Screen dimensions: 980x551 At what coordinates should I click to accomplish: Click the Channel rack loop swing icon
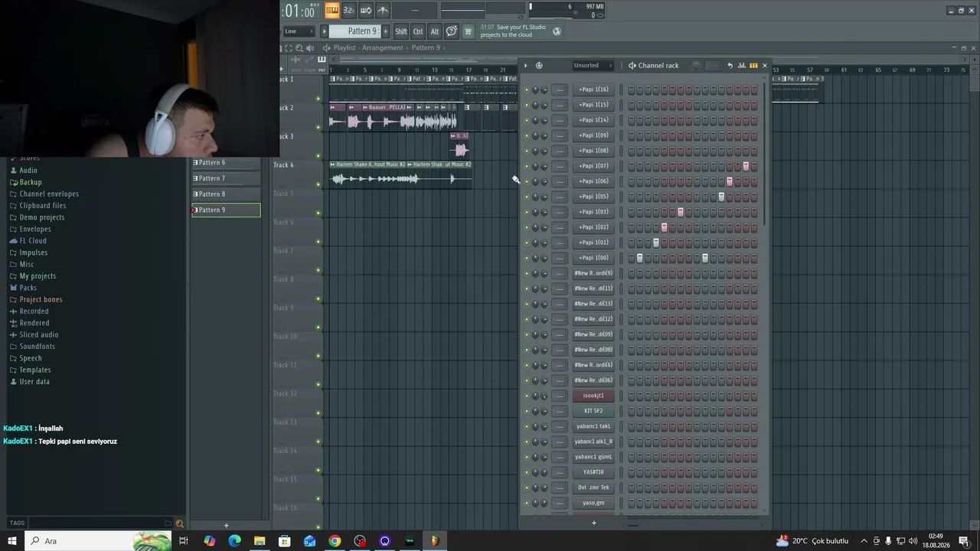click(539, 65)
